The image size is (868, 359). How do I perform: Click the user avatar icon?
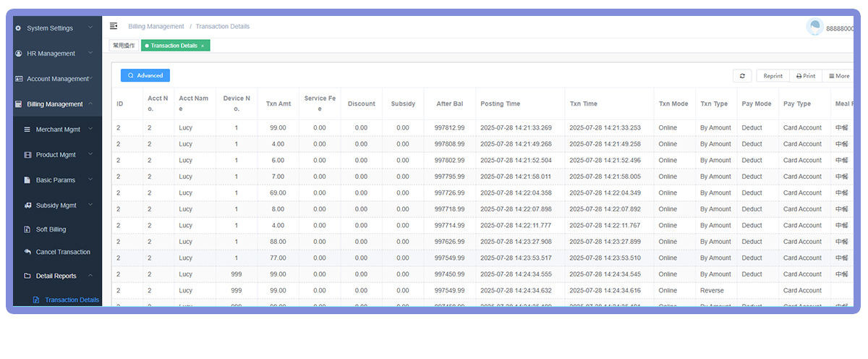tap(814, 28)
